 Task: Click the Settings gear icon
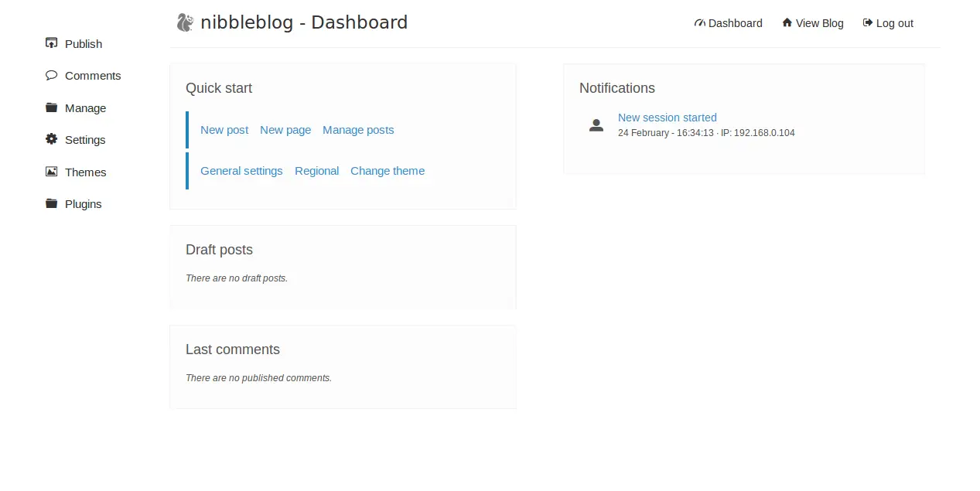point(51,139)
